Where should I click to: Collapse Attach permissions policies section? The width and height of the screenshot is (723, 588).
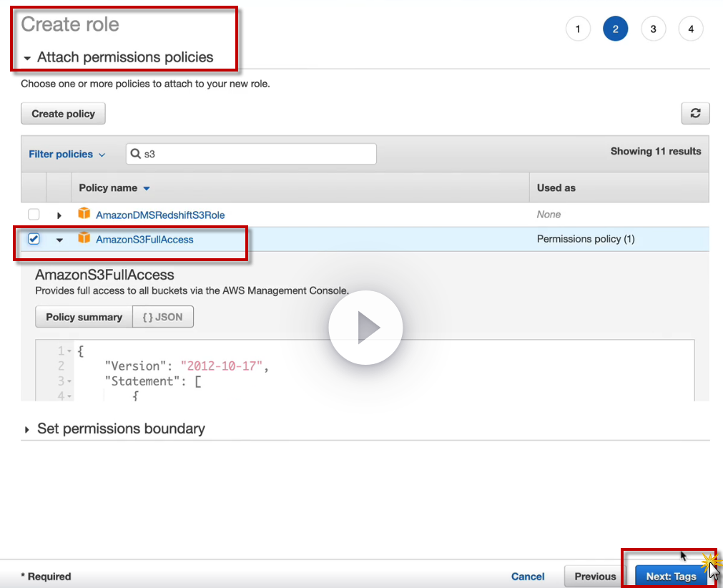click(27, 58)
